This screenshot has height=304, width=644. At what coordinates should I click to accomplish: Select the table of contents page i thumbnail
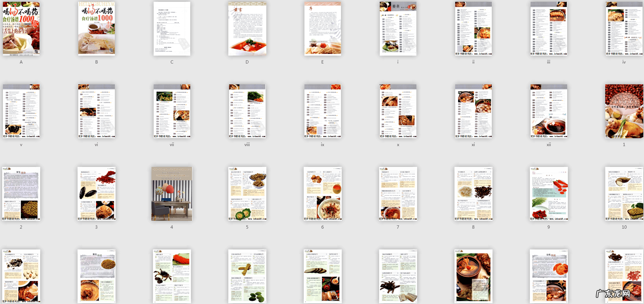coord(398,29)
